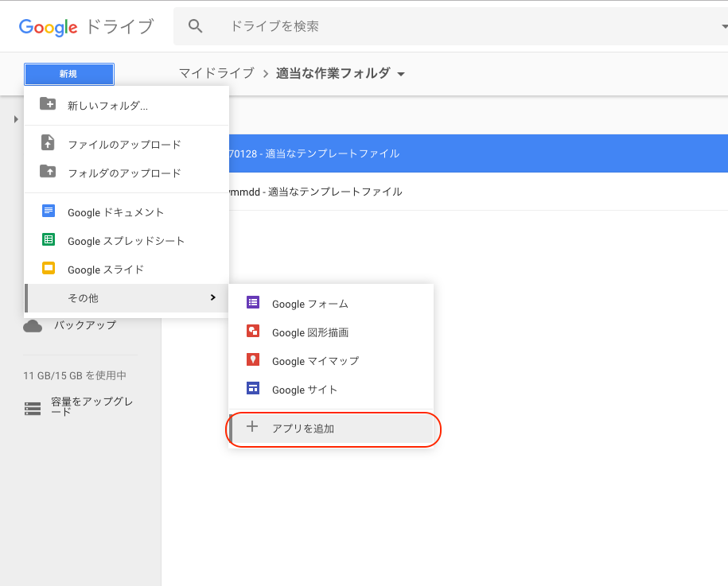Click the Google Drawings icon
This screenshot has width=728, height=586.
[253, 332]
